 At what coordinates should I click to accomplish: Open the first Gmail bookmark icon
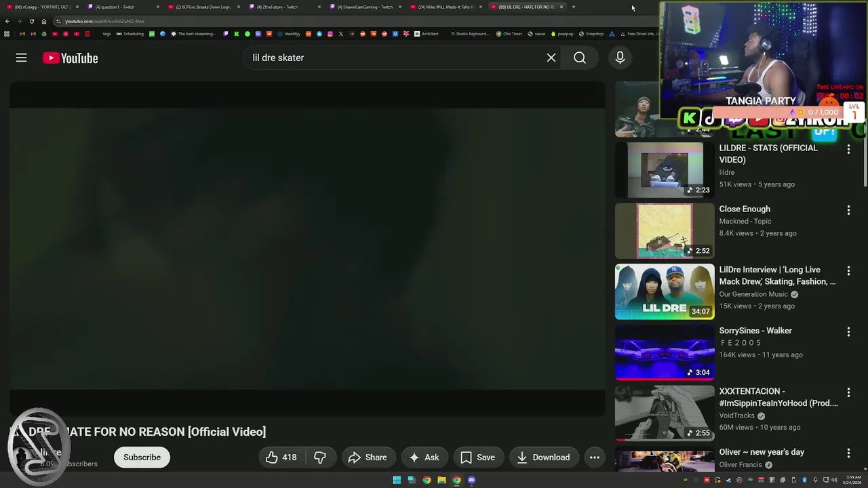pyautogui.click(x=22, y=34)
